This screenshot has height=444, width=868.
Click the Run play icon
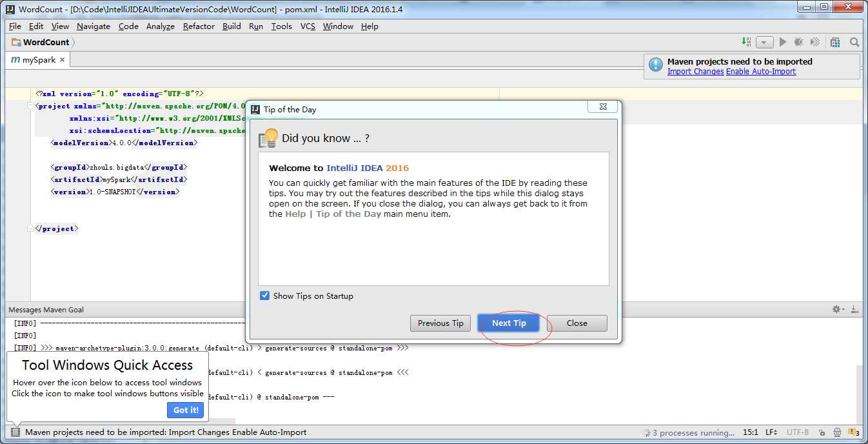(x=782, y=42)
